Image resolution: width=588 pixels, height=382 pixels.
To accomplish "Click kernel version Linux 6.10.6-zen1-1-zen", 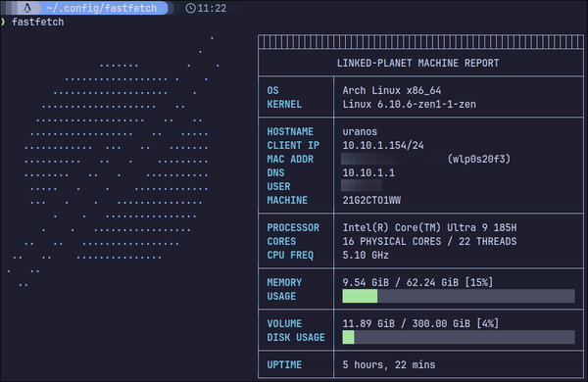I will 409,104.
